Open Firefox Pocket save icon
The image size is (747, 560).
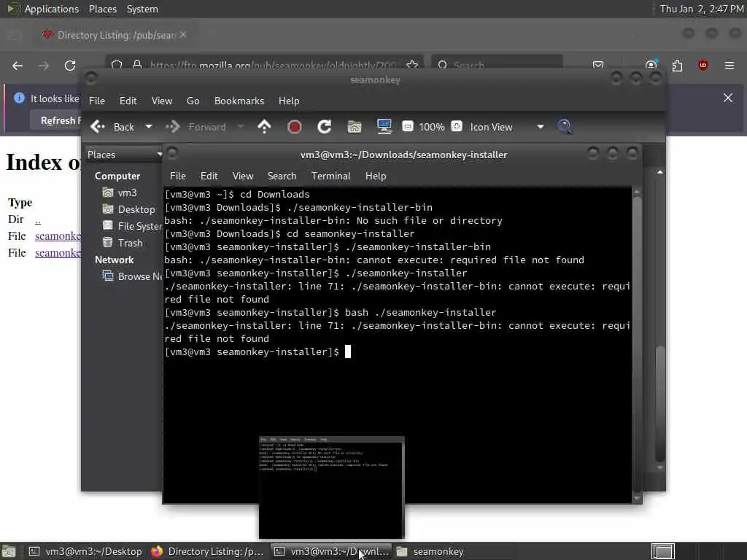point(598,65)
